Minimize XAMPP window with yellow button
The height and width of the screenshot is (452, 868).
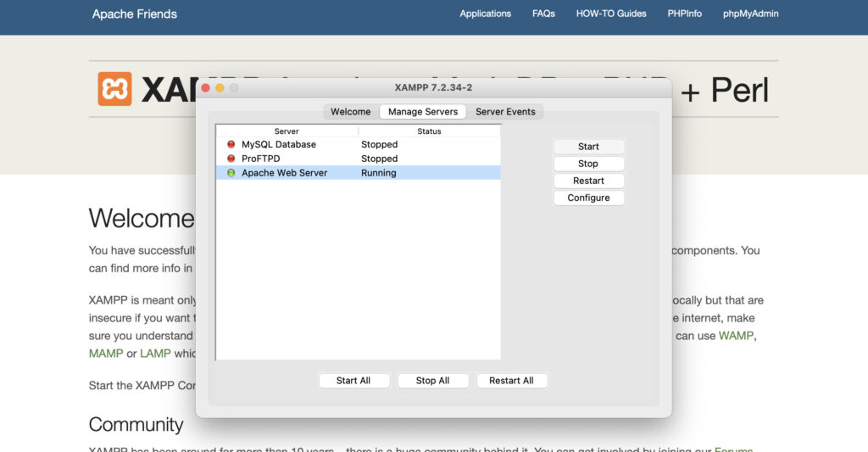click(220, 87)
